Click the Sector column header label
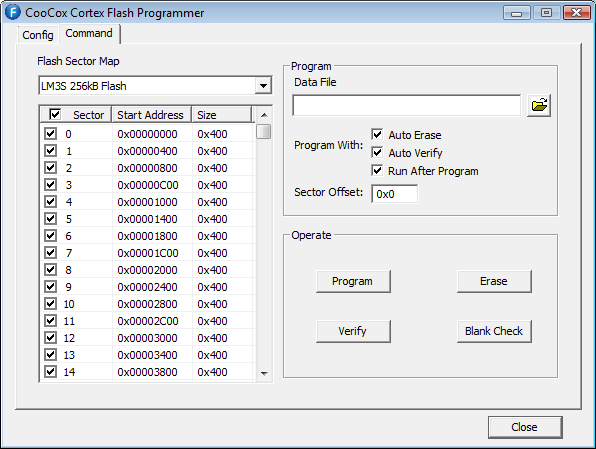The width and height of the screenshot is (596, 449). click(x=88, y=115)
